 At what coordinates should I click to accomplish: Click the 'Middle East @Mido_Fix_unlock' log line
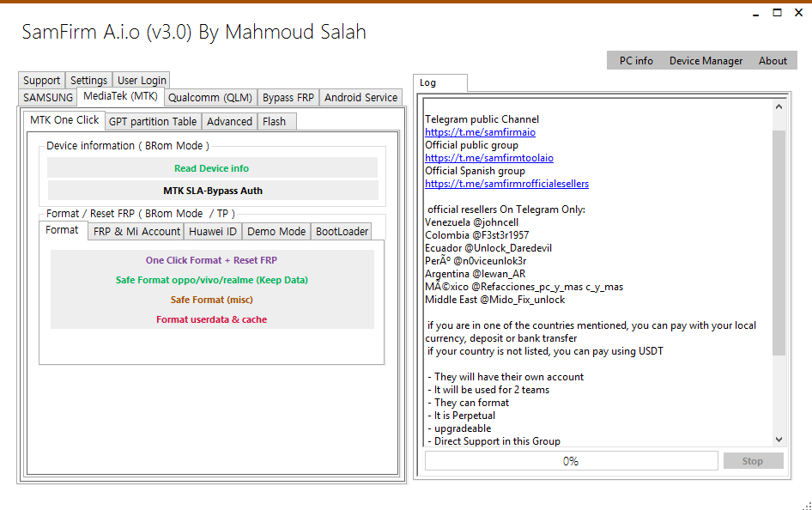pyautogui.click(x=494, y=300)
